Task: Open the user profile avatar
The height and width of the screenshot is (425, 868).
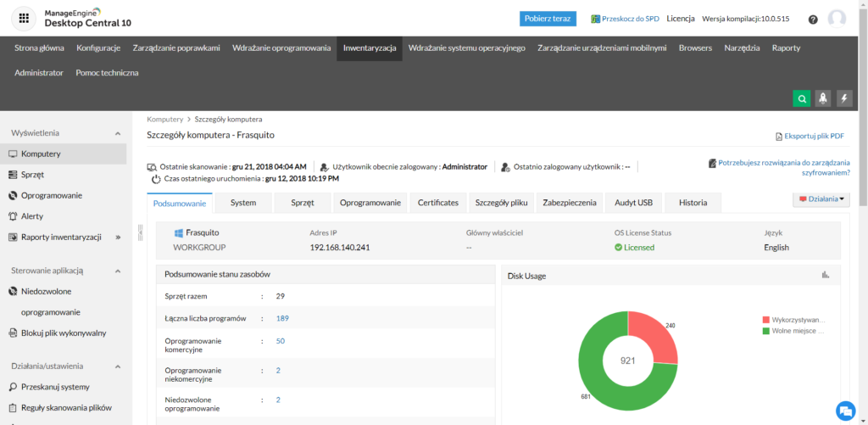Action: coord(837,19)
